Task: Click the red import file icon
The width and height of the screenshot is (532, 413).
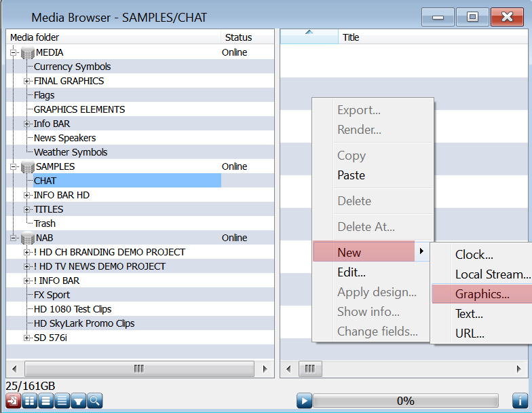Action: coord(14,401)
